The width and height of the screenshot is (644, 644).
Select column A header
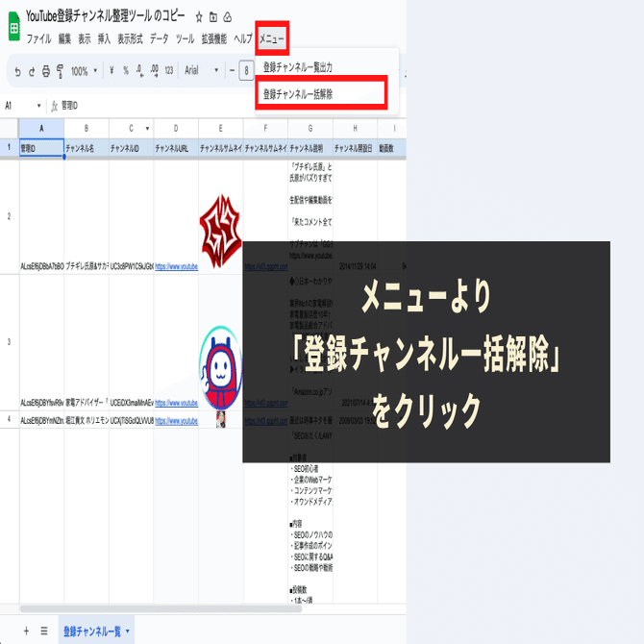click(x=41, y=129)
